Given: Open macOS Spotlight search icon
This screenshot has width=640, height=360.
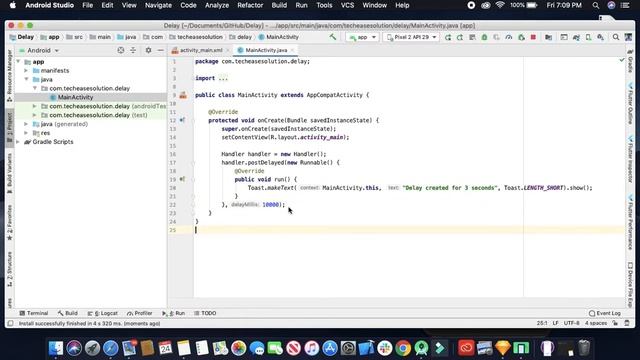Looking at the screenshot, I should (596, 5).
